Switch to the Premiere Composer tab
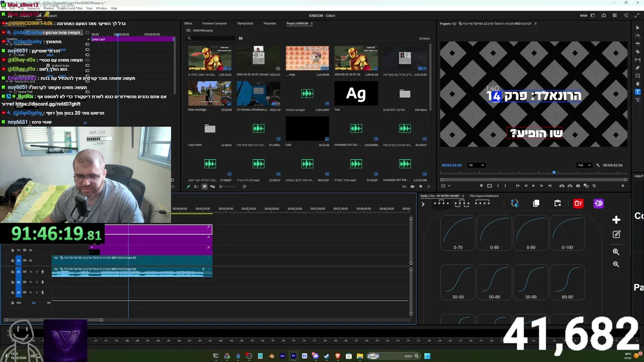The width and height of the screenshot is (644, 362). (x=215, y=24)
